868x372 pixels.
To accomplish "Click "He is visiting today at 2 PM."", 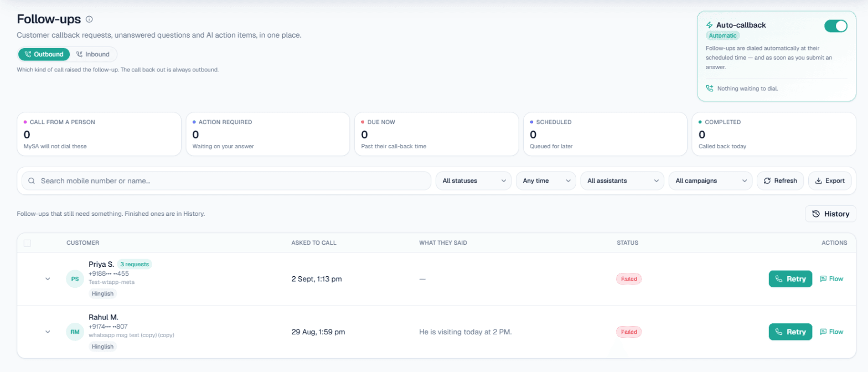I will (x=466, y=332).
